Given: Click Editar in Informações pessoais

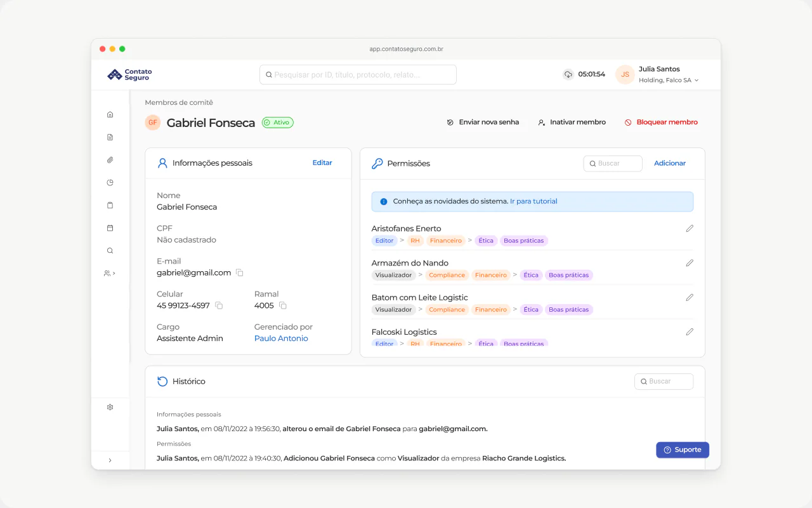Looking at the screenshot, I should click(x=322, y=163).
